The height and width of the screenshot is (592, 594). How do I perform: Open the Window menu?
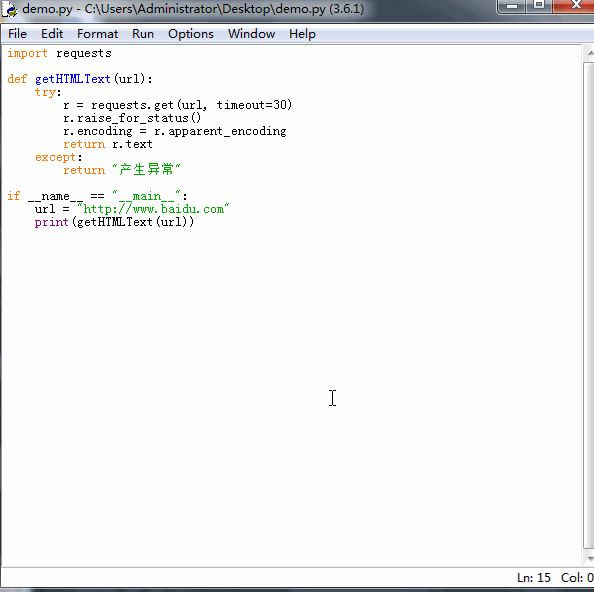pos(251,34)
